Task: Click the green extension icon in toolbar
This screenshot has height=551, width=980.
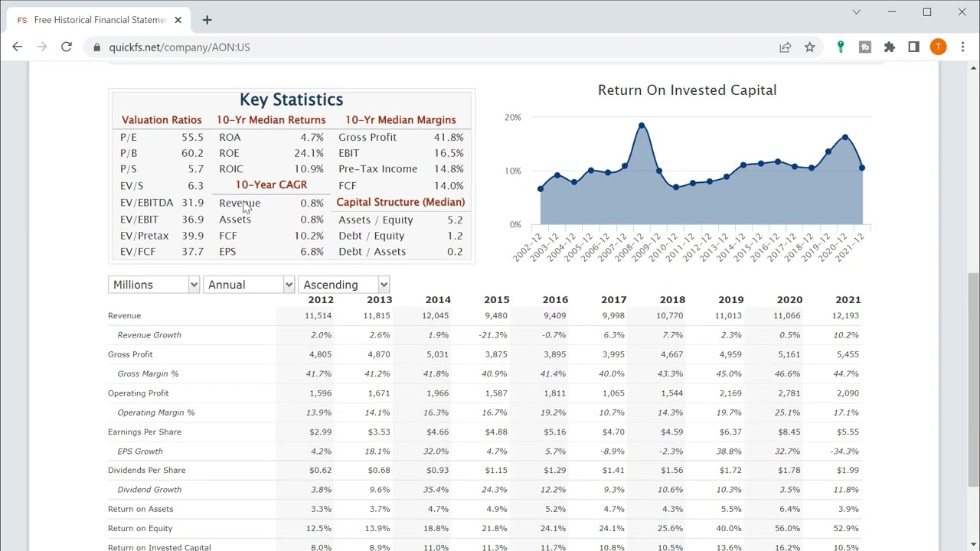Action: [x=841, y=47]
